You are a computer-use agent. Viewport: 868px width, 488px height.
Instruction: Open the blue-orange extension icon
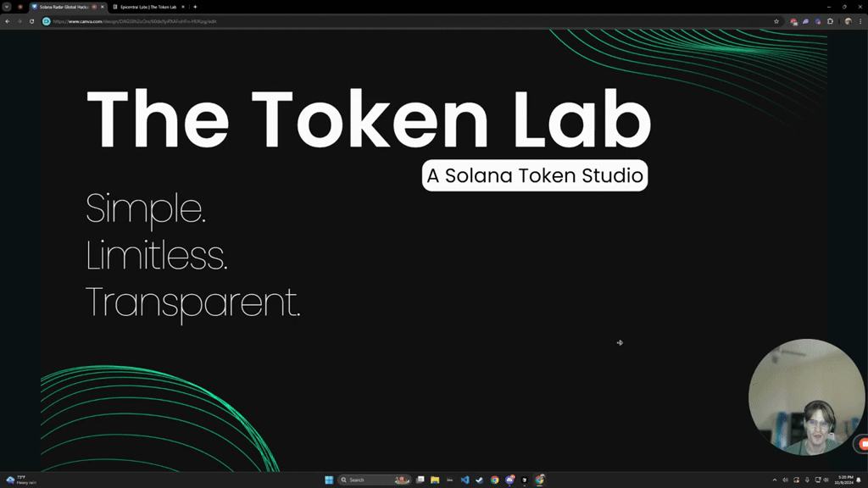pos(818,21)
